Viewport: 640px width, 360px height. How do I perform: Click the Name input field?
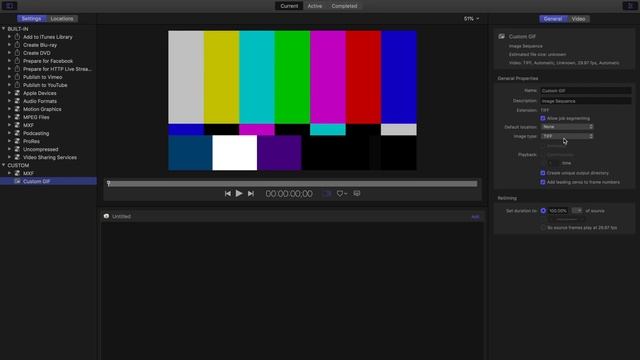pos(586,91)
